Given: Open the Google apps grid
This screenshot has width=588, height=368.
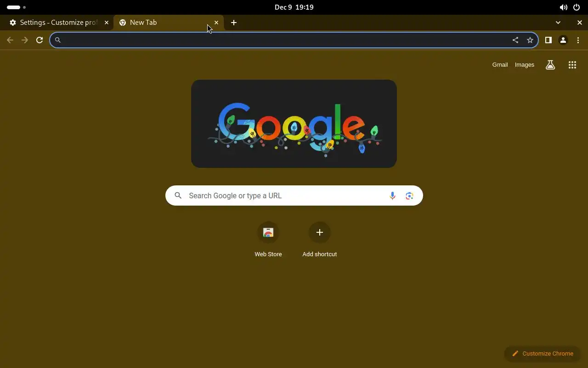Looking at the screenshot, I should pyautogui.click(x=572, y=65).
